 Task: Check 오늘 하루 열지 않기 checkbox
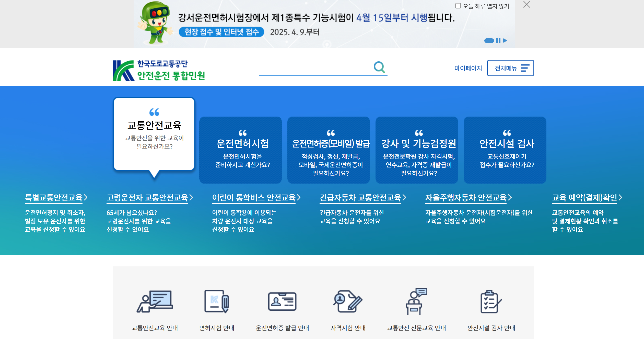point(458,6)
